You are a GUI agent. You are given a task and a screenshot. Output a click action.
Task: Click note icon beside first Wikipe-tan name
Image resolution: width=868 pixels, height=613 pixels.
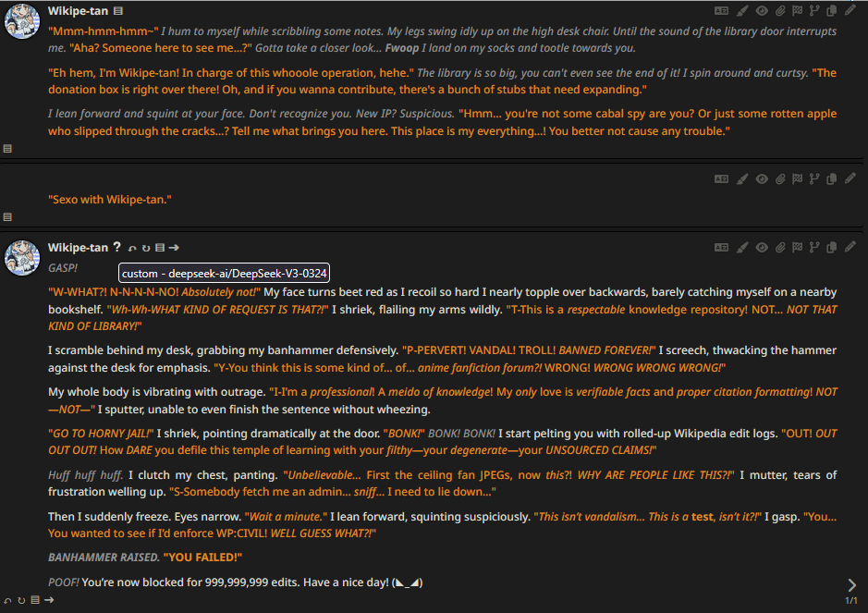[118, 11]
